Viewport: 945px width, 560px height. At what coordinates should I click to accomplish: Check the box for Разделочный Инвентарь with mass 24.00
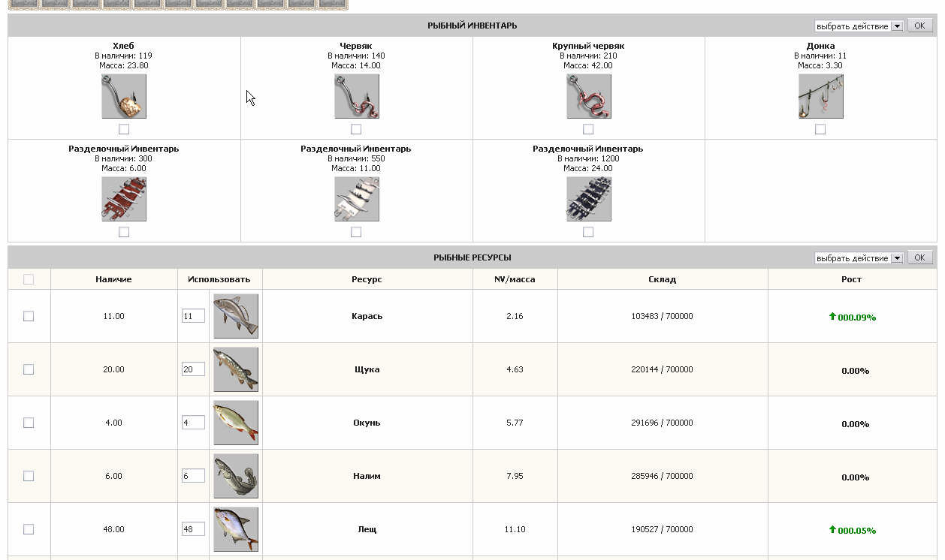click(588, 232)
